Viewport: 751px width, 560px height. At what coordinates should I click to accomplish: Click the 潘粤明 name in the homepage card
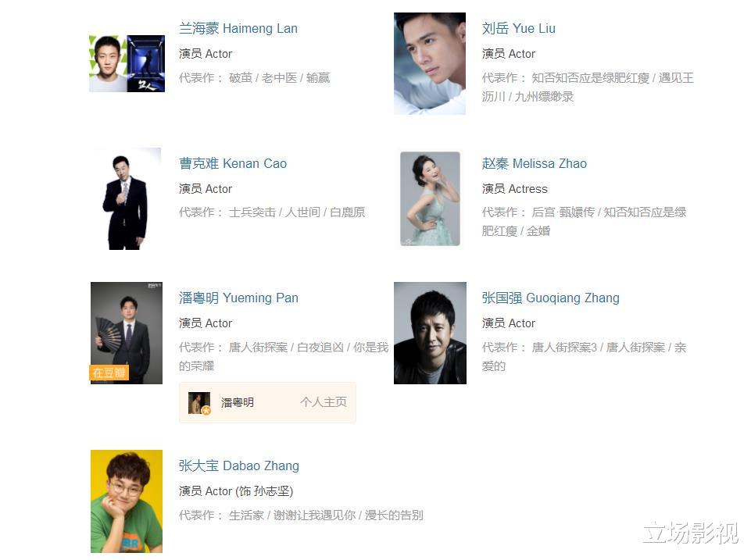(x=237, y=402)
